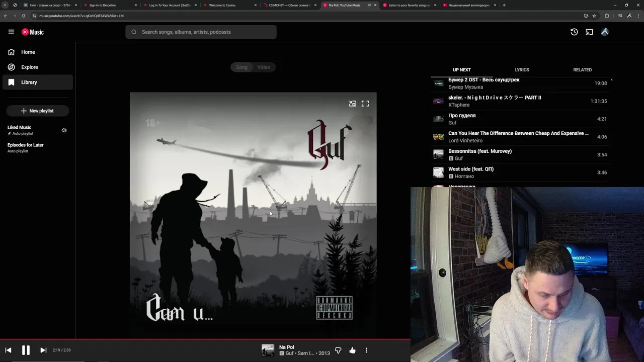This screenshot has height=362, width=644.
Task: Enter fullscreen on the player
Action: tap(365, 104)
